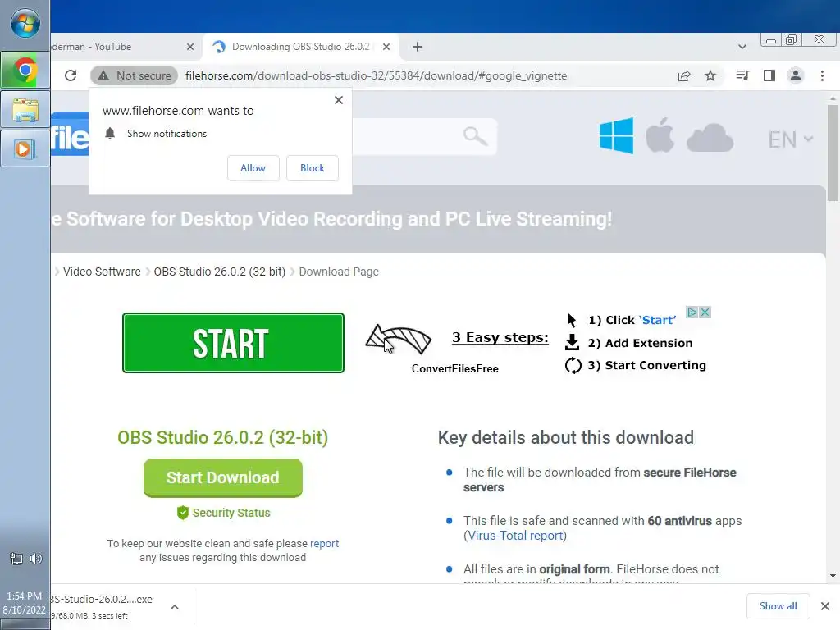Open the media controls icon
The image size is (840, 630).
(x=742, y=75)
